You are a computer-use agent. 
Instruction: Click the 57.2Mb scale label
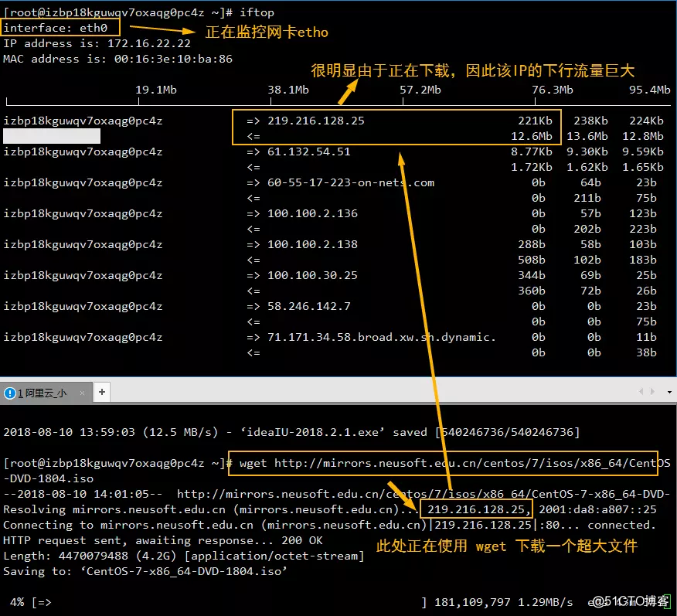(420, 90)
